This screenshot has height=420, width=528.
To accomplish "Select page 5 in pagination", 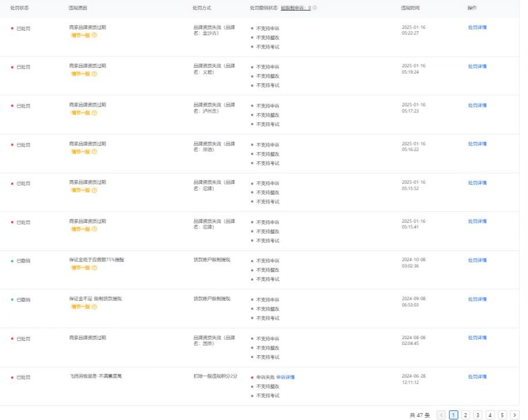I will coord(502,415).
